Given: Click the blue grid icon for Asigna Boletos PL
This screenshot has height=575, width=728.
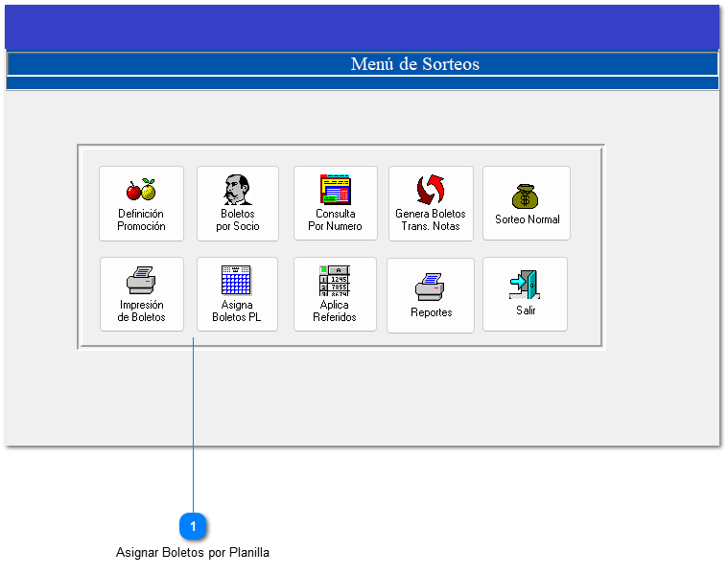Looking at the screenshot, I should 236,280.
